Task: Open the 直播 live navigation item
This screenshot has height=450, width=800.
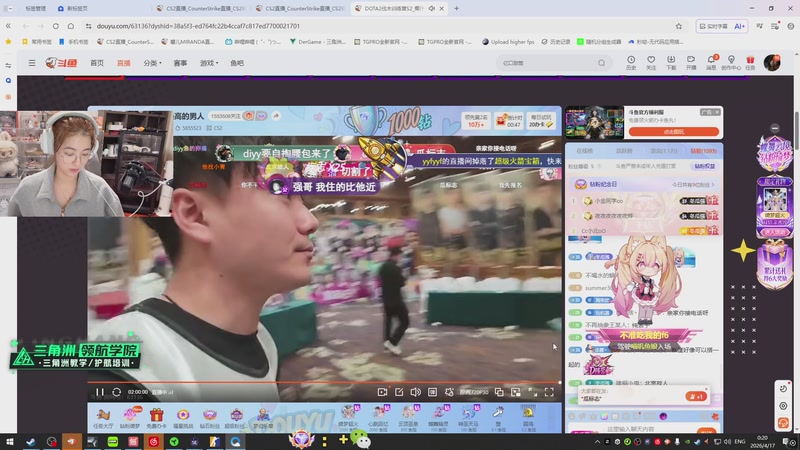Action: (x=124, y=63)
